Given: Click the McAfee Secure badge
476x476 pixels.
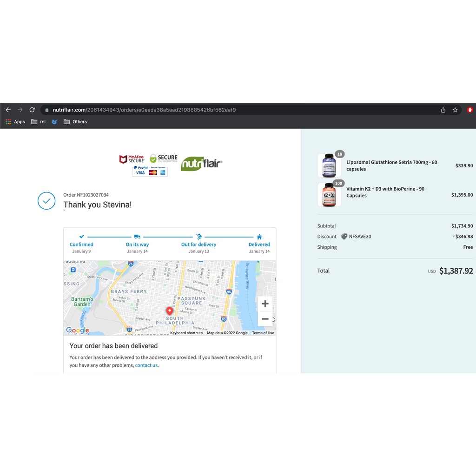Looking at the screenshot, I should coord(132,159).
